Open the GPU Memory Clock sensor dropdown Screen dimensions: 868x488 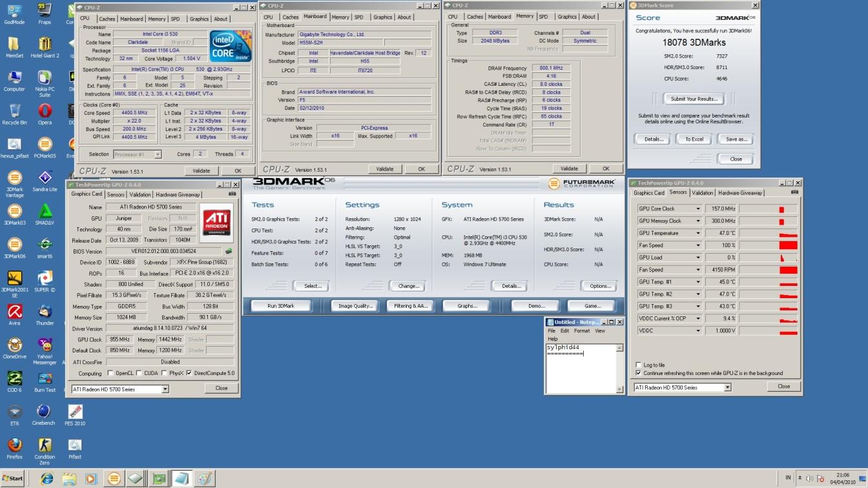[x=697, y=221]
